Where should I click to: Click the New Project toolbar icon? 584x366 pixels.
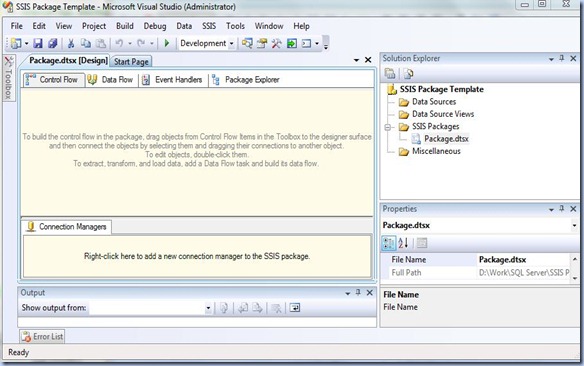(16, 44)
